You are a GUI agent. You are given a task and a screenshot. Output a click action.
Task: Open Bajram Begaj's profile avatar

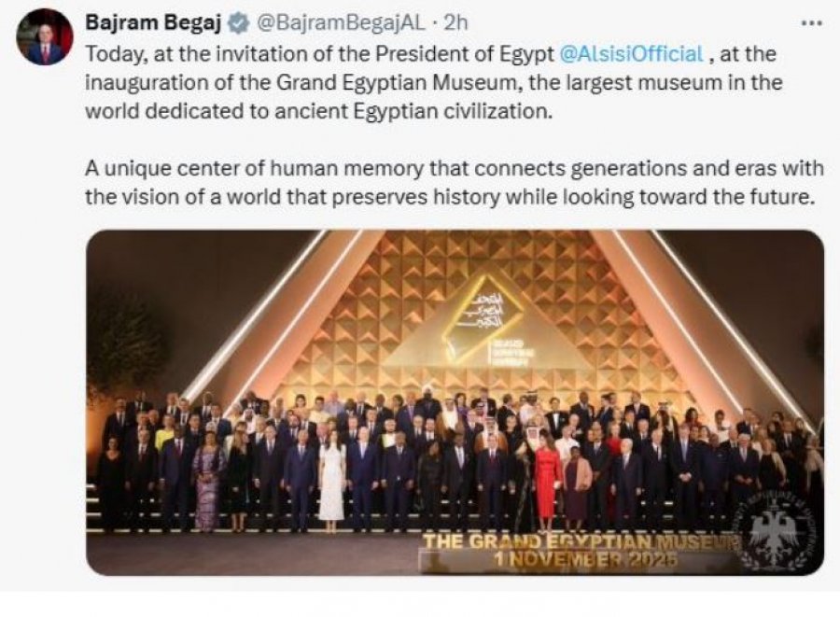click(45, 37)
